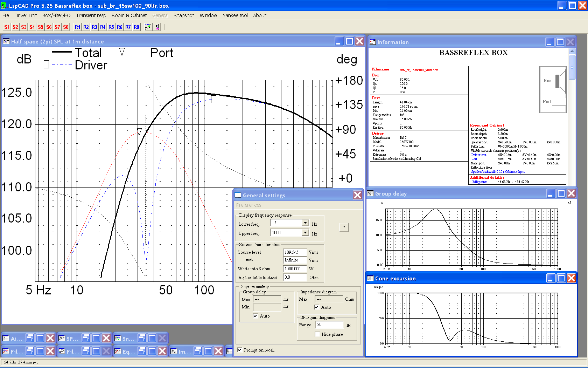Toggle Group delay Auto checkbox
The width and height of the screenshot is (588, 368).
click(255, 316)
